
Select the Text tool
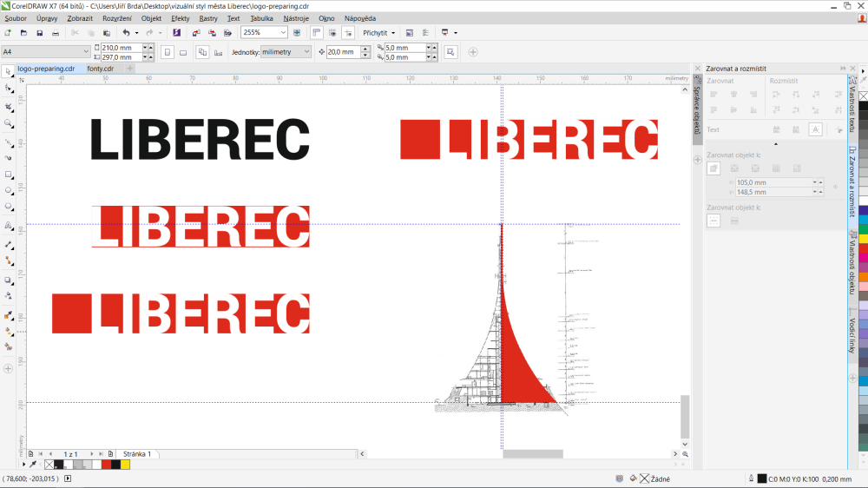pos(9,226)
